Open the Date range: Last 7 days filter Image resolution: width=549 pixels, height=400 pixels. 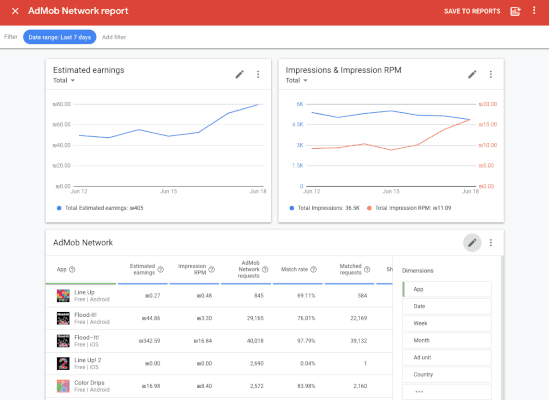click(x=60, y=37)
